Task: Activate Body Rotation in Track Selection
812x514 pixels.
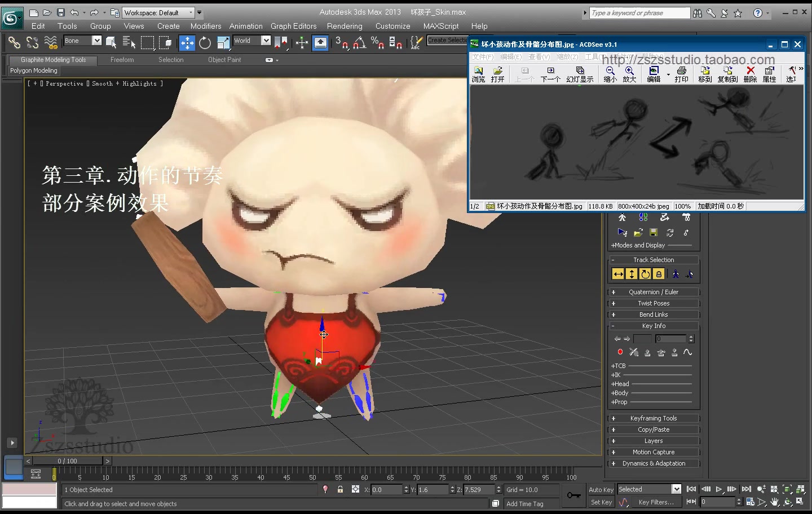Action: pyautogui.click(x=645, y=273)
